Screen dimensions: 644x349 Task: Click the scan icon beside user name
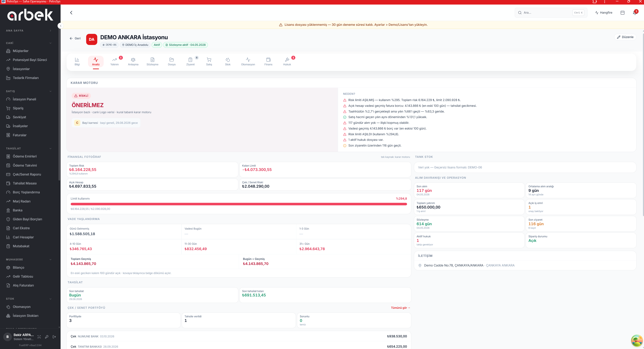[39, 337]
